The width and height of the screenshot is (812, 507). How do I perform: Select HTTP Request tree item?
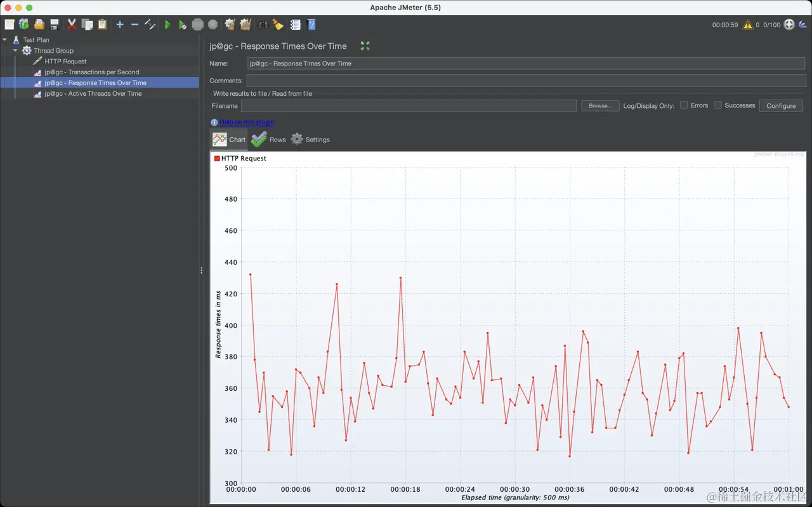66,62
